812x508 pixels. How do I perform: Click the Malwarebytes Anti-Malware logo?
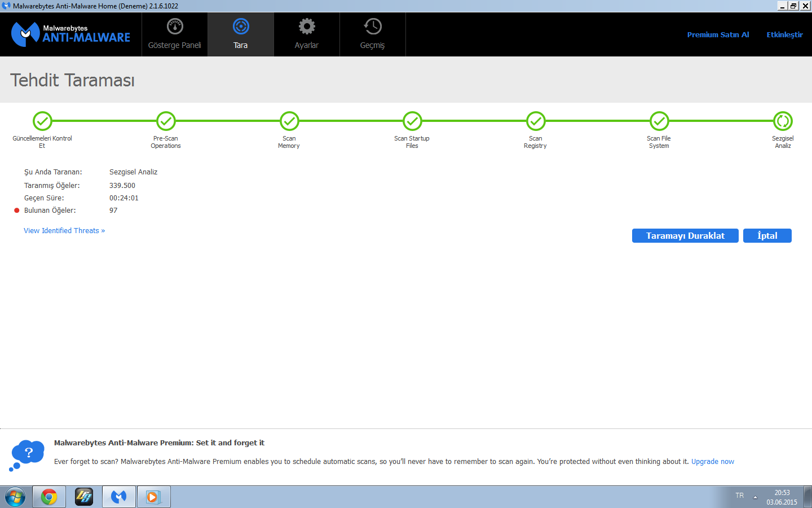[71, 34]
